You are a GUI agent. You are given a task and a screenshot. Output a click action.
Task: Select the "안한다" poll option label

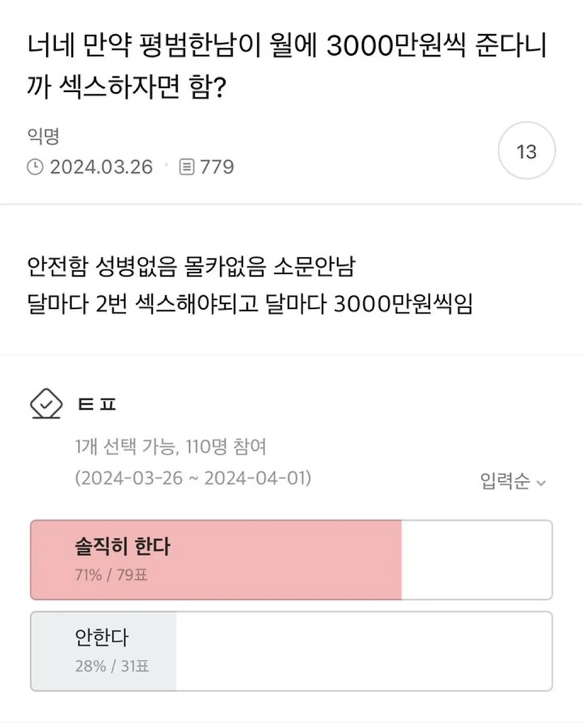coord(101,637)
